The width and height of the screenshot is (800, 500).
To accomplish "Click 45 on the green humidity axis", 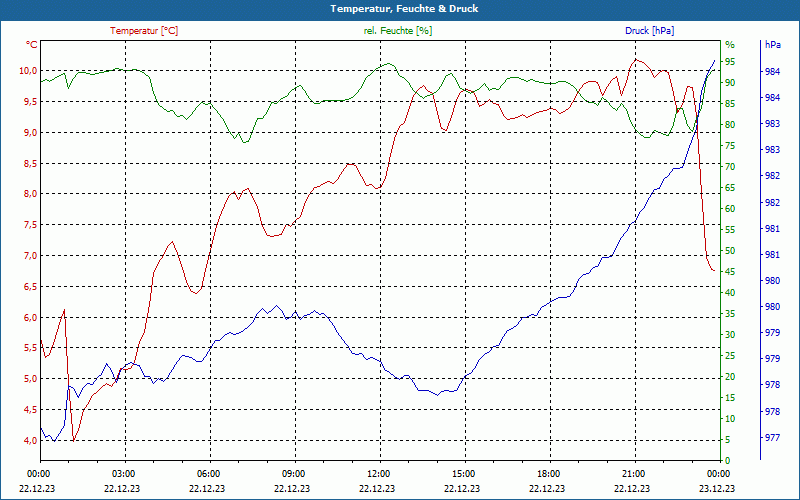I will (730, 272).
